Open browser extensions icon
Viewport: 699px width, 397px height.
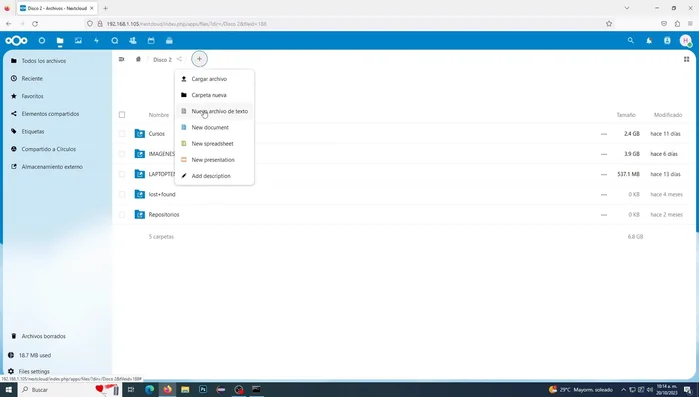[x=677, y=24]
